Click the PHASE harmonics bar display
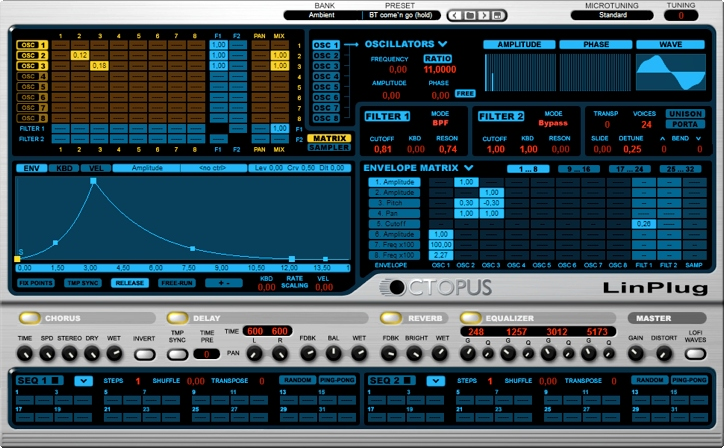The width and height of the screenshot is (724, 448). pos(596,73)
